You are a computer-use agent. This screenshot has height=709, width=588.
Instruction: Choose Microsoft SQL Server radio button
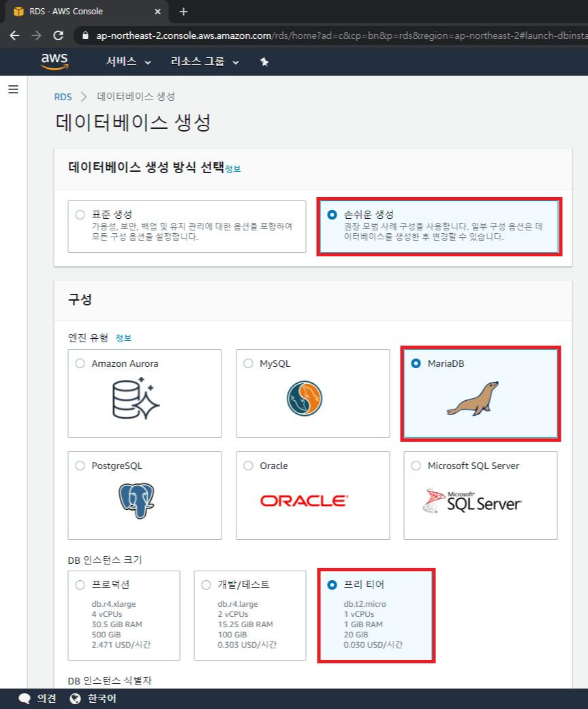point(416,466)
